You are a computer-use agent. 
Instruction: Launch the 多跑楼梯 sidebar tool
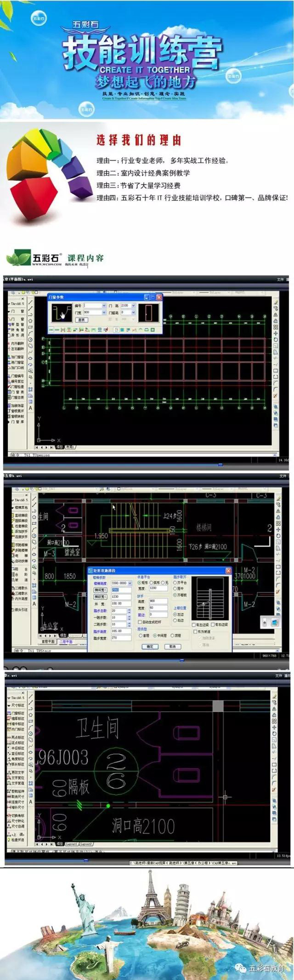pyautogui.click(x=21, y=550)
